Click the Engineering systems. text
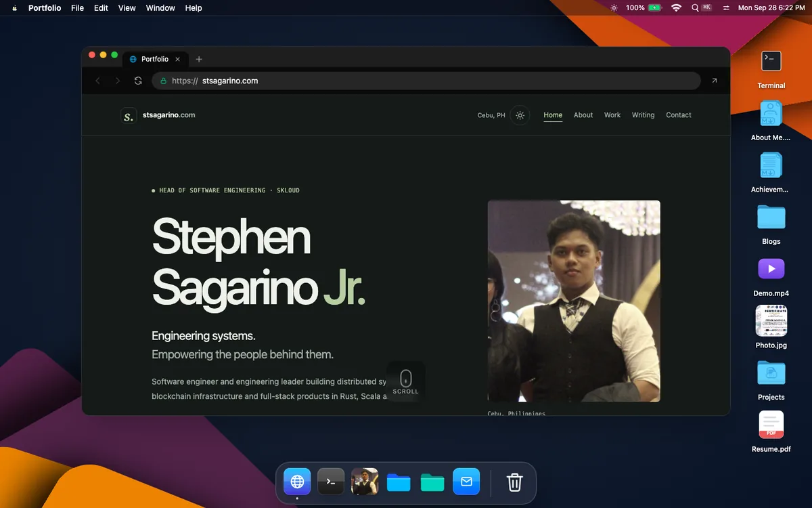This screenshot has width=812, height=508. click(x=204, y=336)
